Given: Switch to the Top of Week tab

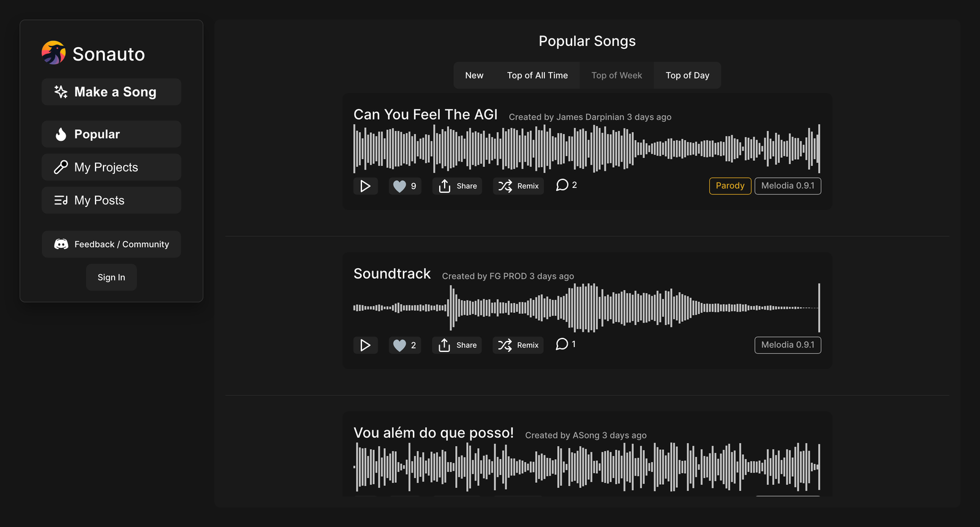Looking at the screenshot, I should (x=616, y=75).
